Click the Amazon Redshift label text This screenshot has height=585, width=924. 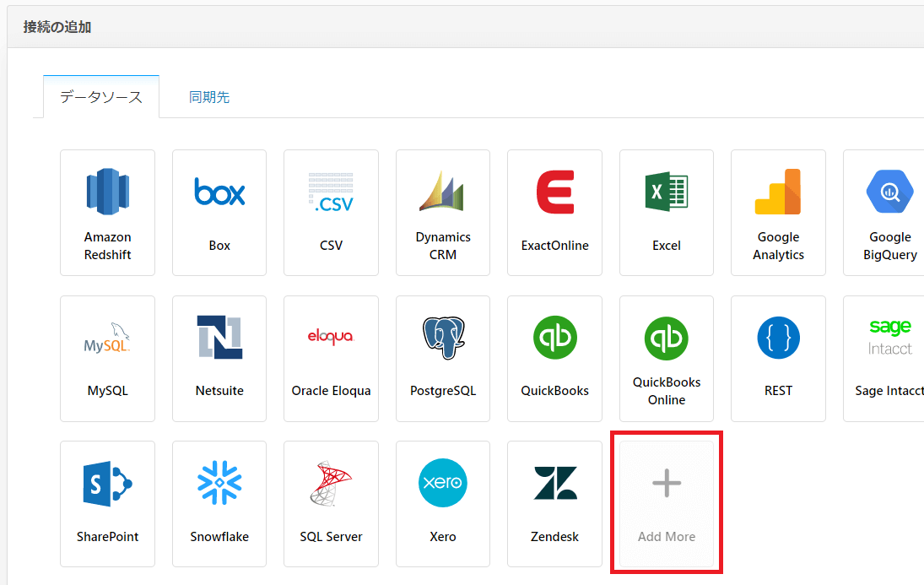pyautogui.click(x=107, y=246)
